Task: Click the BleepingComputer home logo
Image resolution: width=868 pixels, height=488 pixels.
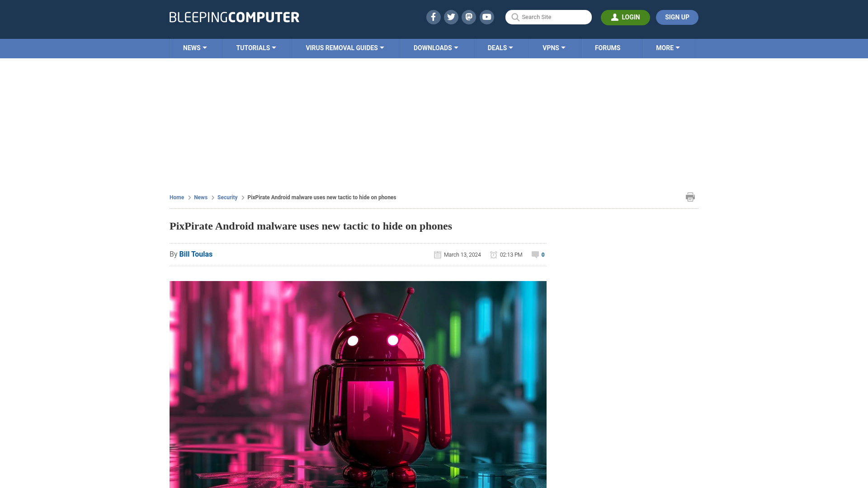Action: pyautogui.click(x=234, y=17)
